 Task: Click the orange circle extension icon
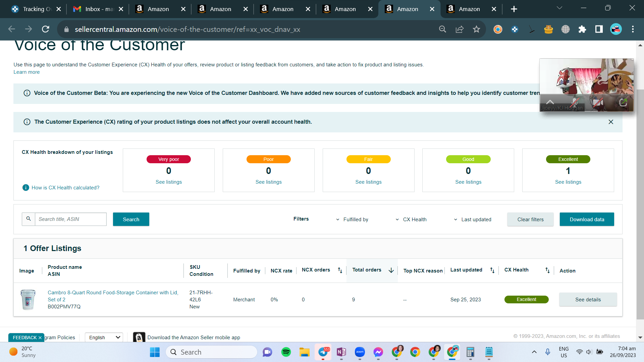(498, 29)
